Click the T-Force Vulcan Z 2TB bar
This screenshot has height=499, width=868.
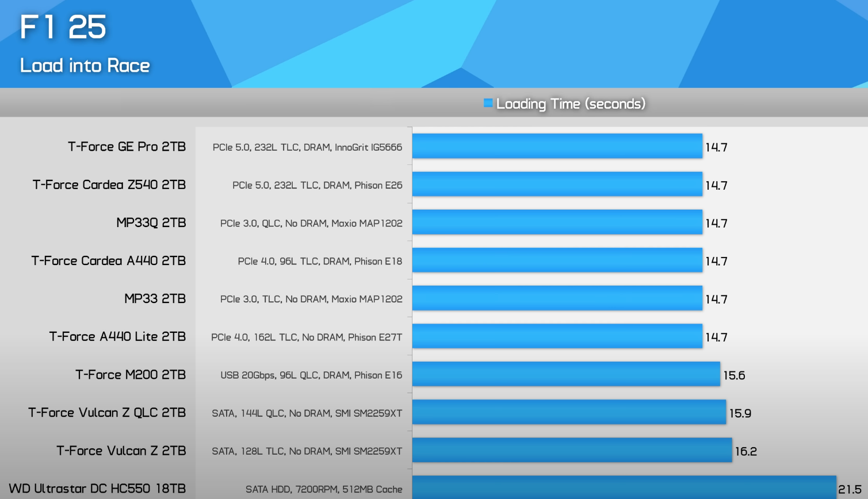pyautogui.click(x=572, y=450)
